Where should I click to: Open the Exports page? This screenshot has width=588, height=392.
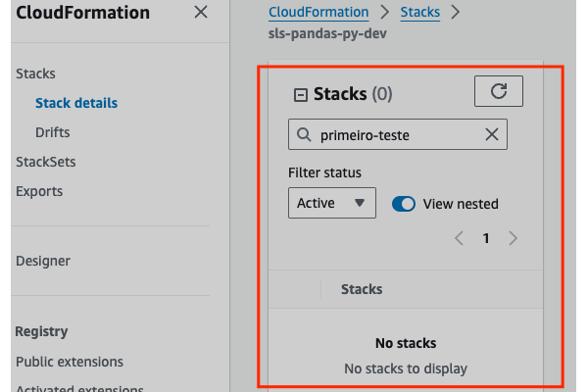tap(39, 191)
